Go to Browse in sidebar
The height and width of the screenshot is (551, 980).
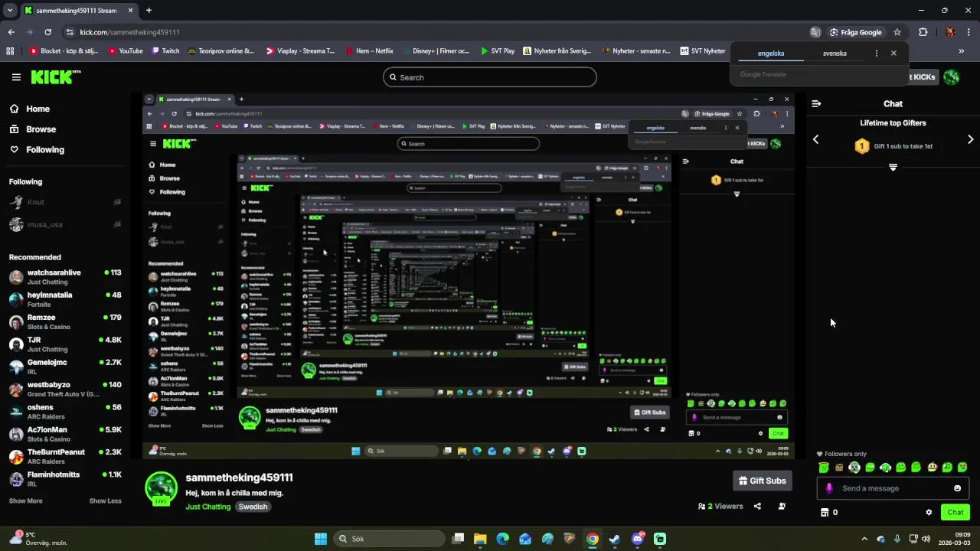pos(41,129)
